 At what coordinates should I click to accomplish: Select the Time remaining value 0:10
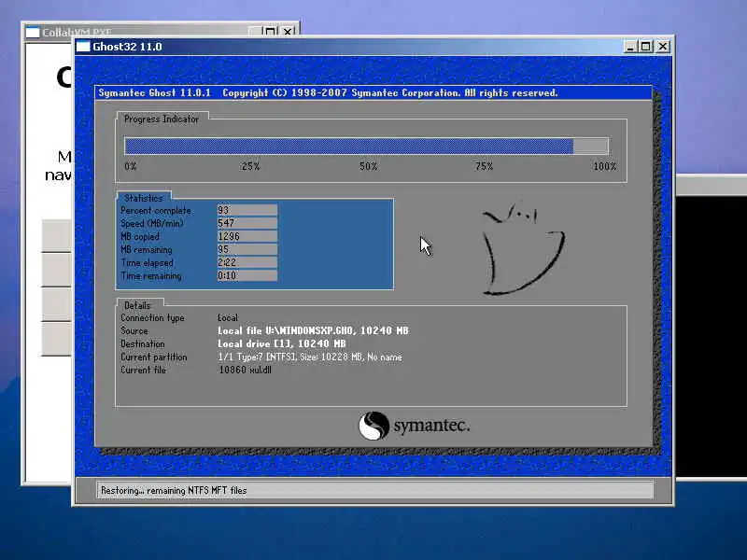[x=247, y=275]
